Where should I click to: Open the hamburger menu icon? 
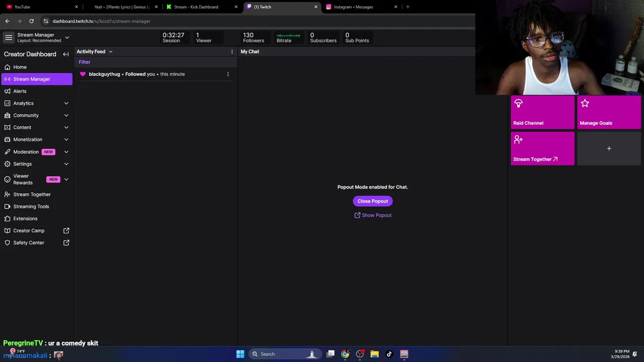coord(9,38)
